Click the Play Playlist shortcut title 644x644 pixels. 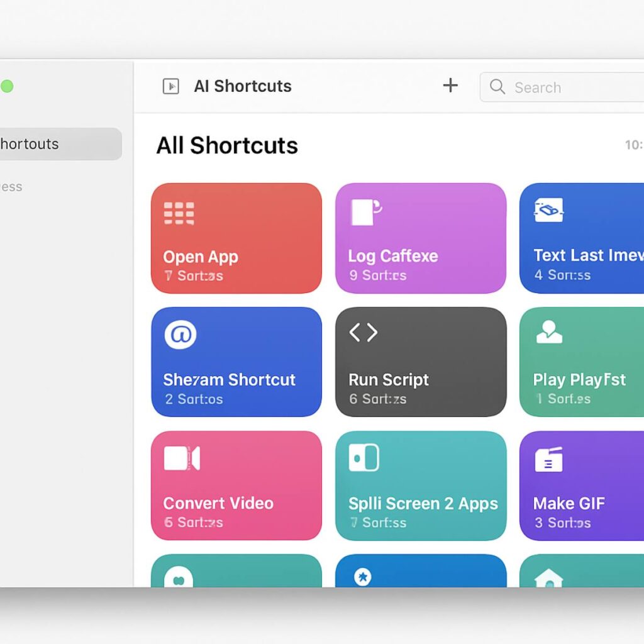coord(579,380)
